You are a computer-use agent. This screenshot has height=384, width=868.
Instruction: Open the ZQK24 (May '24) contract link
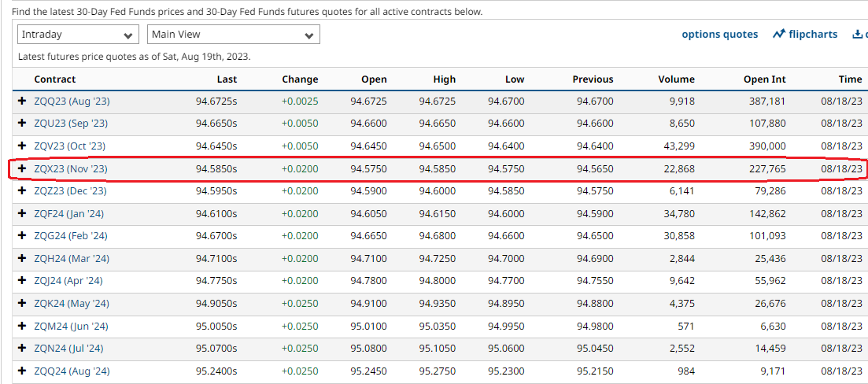pos(71,304)
